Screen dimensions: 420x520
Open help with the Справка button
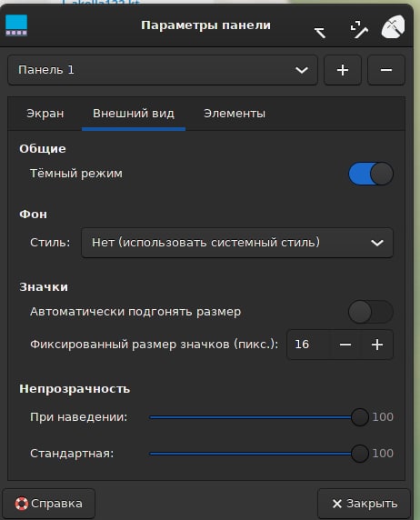click(x=49, y=504)
